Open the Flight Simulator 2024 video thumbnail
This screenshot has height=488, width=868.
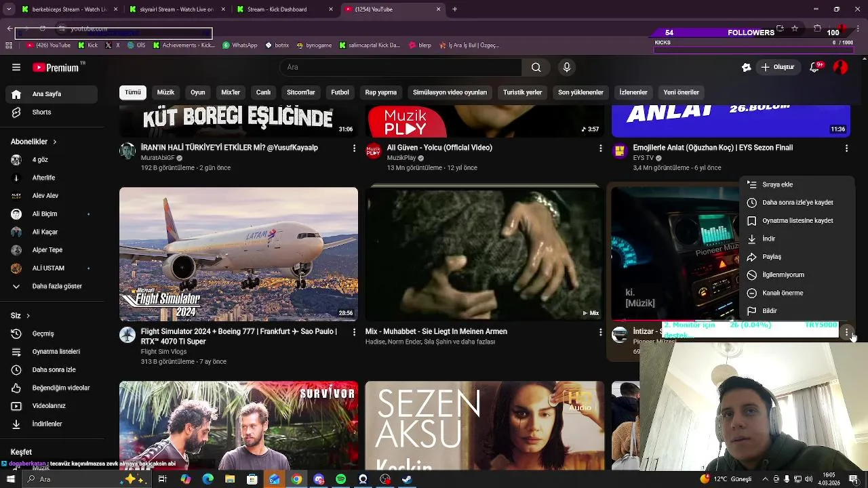(x=239, y=254)
